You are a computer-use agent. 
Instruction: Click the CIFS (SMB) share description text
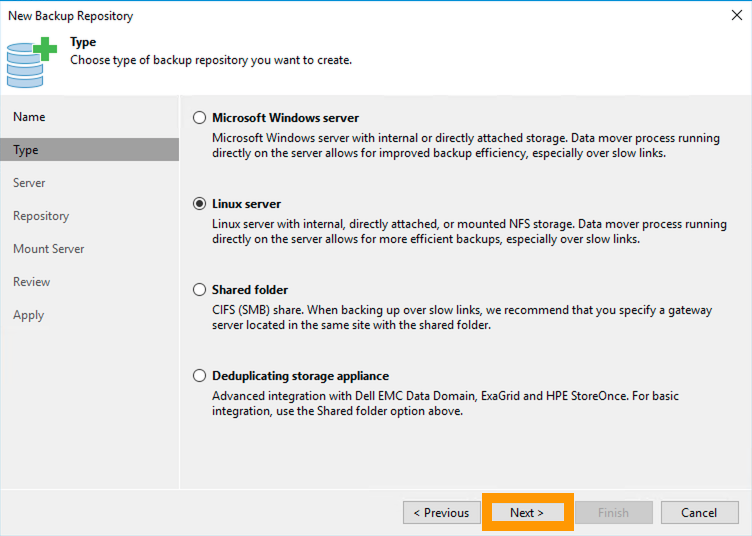[x=462, y=317]
